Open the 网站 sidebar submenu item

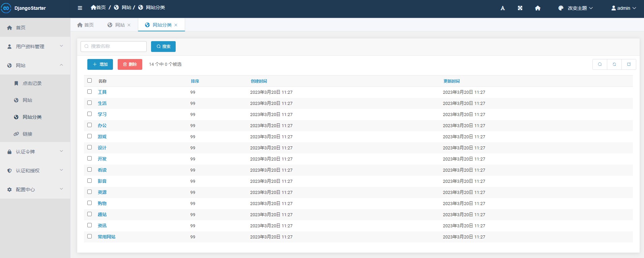35,100
